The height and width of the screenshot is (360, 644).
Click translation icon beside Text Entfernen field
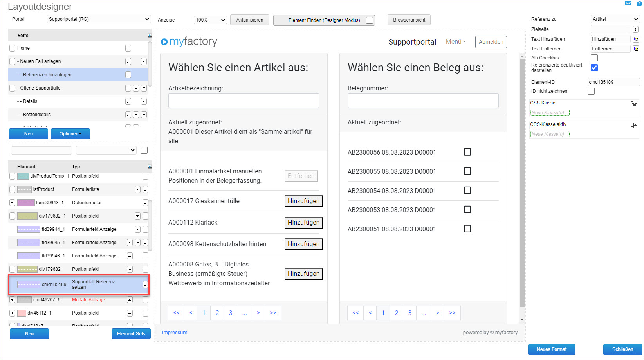coord(636,49)
